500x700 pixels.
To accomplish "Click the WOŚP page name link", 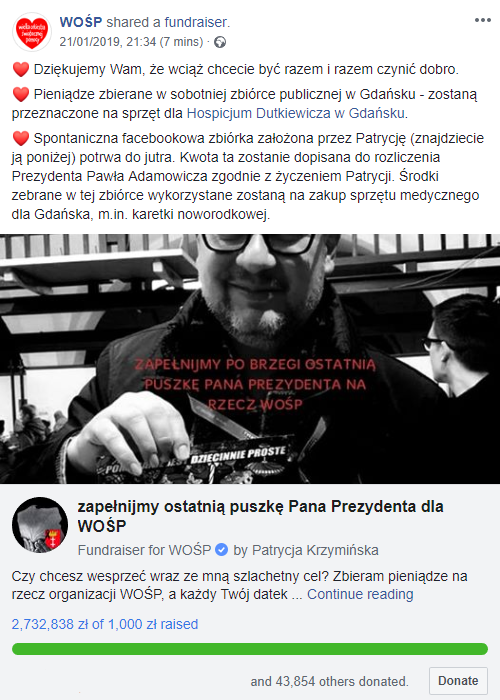I will coord(81,22).
